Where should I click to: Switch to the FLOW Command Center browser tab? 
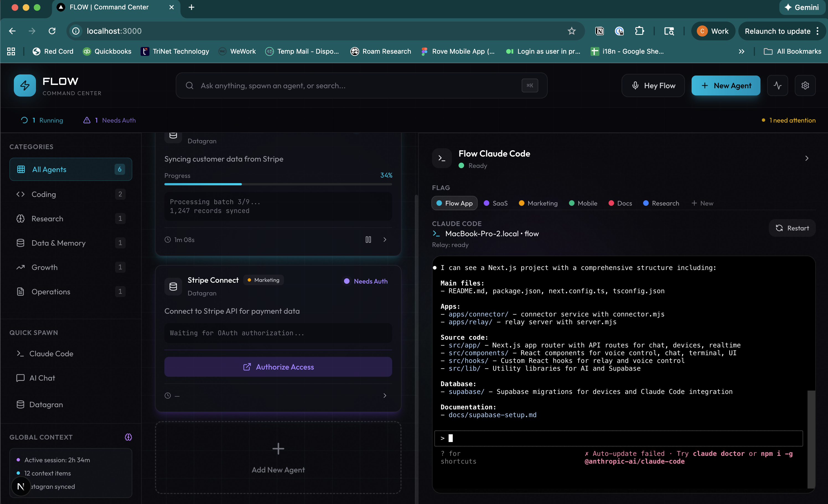click(109, 7)
